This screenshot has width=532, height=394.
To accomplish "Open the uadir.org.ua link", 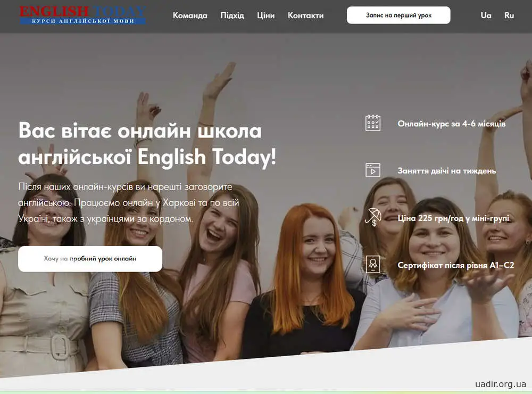I will coord(501,385).
